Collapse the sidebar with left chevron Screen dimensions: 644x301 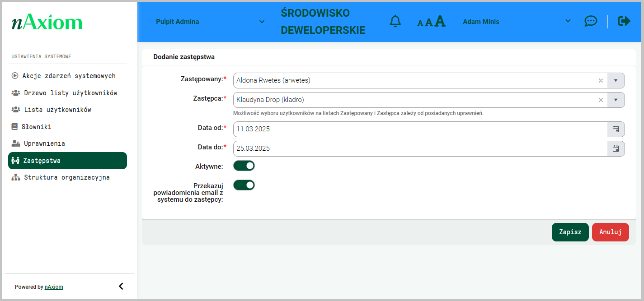pos(121,287)
